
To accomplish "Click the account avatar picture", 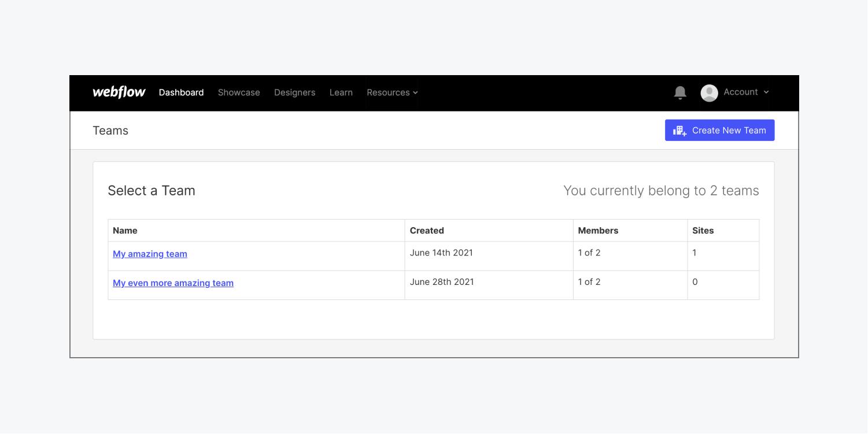I will (x=709, y=93).
